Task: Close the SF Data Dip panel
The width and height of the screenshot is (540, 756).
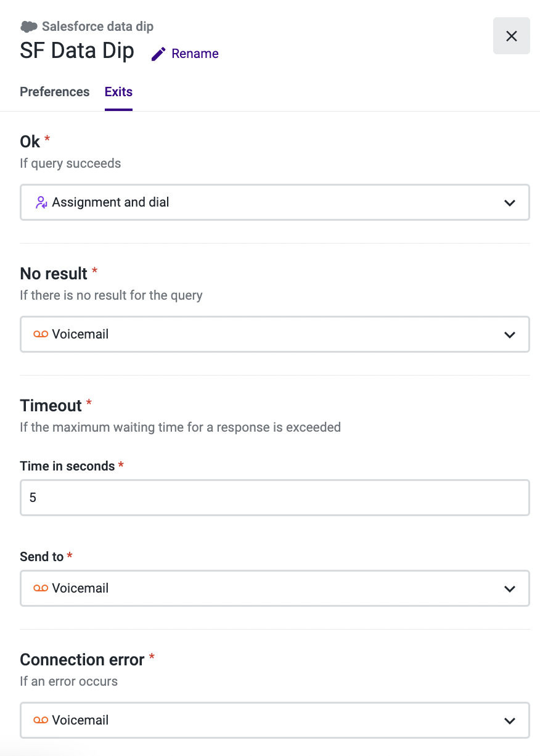Action: (x=511, y=36)
